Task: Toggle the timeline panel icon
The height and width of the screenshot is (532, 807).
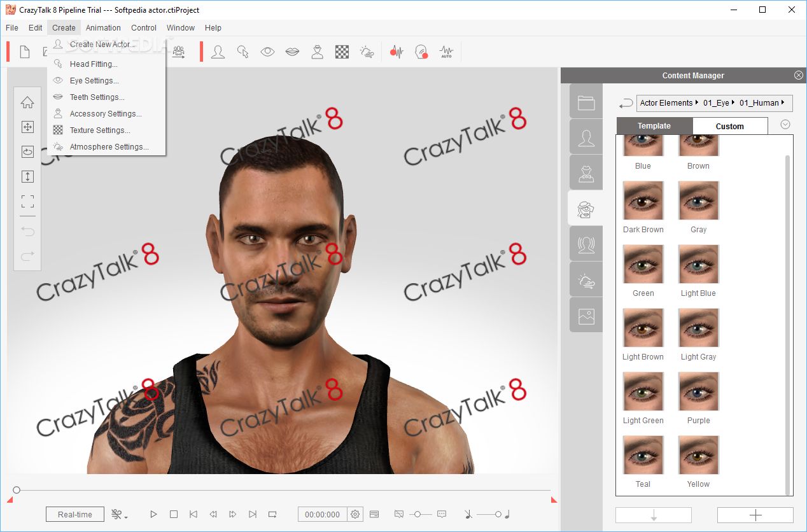Action: pos(374,514)
